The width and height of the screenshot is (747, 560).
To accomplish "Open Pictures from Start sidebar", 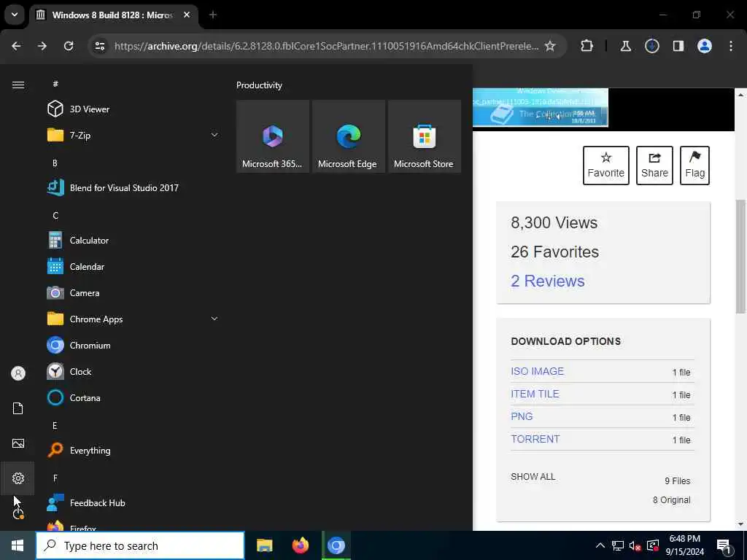I will pos(18,443).
